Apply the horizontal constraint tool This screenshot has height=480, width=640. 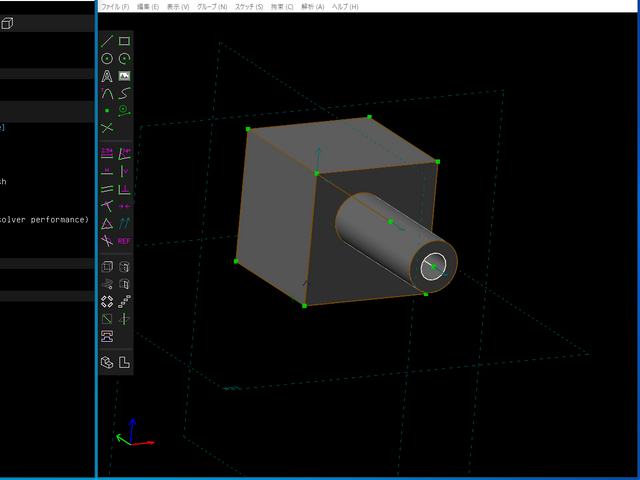pos(107,170)
